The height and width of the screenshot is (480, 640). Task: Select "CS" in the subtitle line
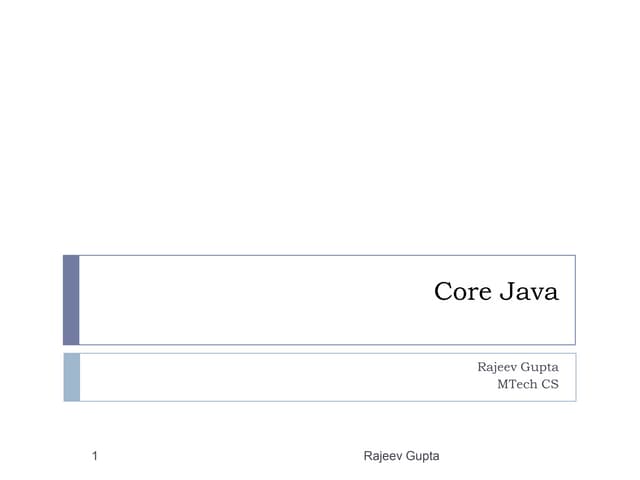click(550, 384)
